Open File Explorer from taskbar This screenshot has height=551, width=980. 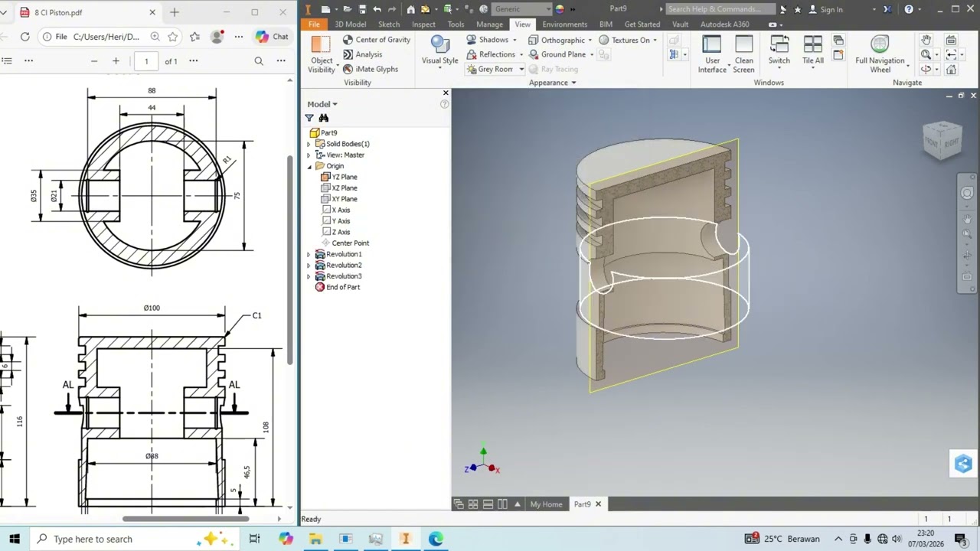(315, 539)
